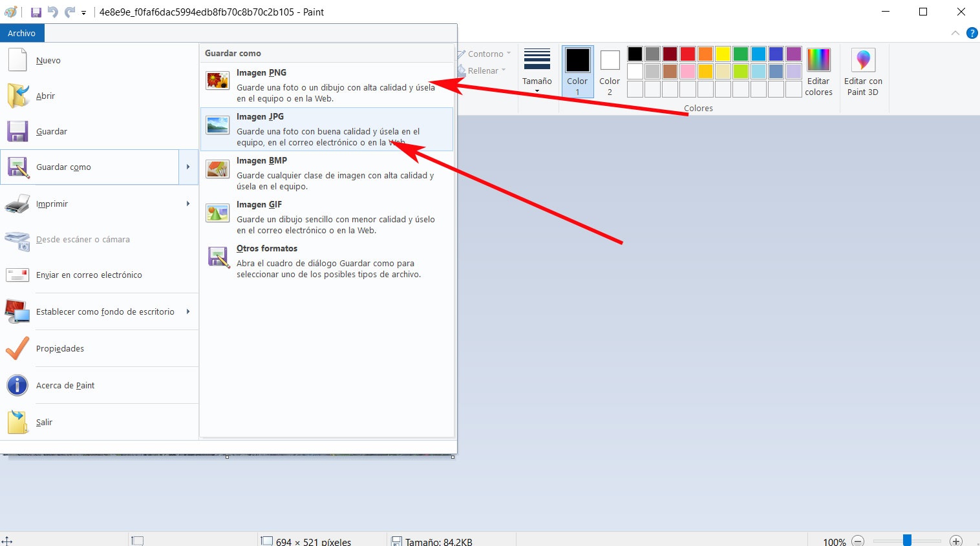Pick the orange color swatch
Screen dimensions: 980x546
coord(705,54)
